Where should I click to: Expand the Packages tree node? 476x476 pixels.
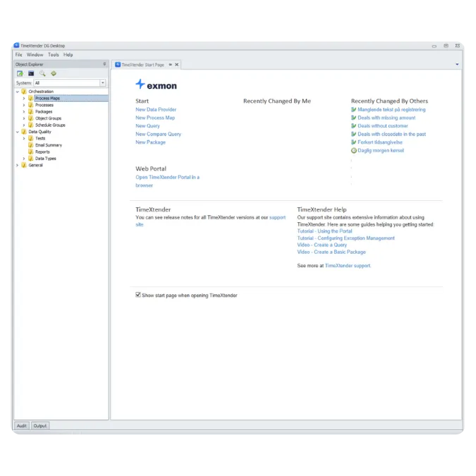[24, 111]
